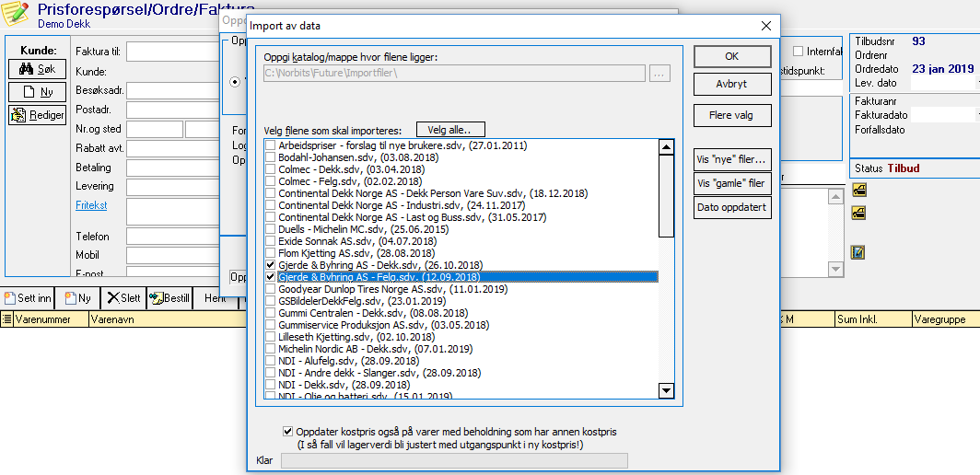Click file list scrollbar down arrow

click(x=666, y=391)
